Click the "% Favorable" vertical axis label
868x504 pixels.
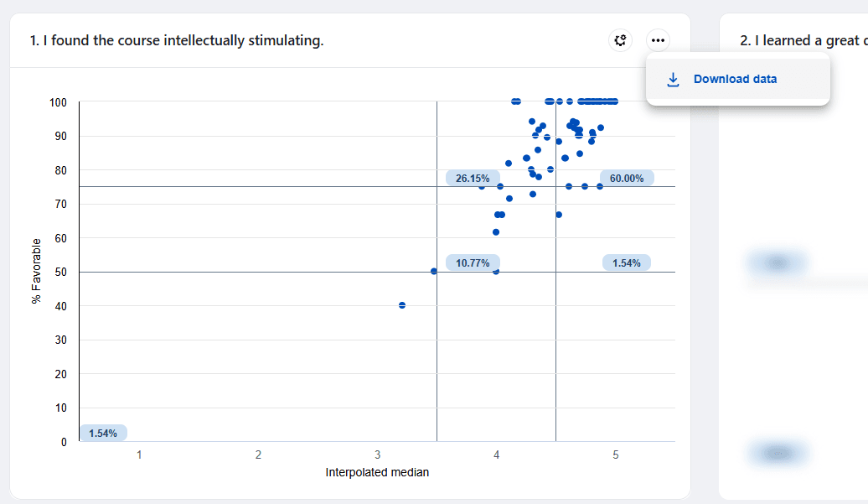[x=36, y=270]
